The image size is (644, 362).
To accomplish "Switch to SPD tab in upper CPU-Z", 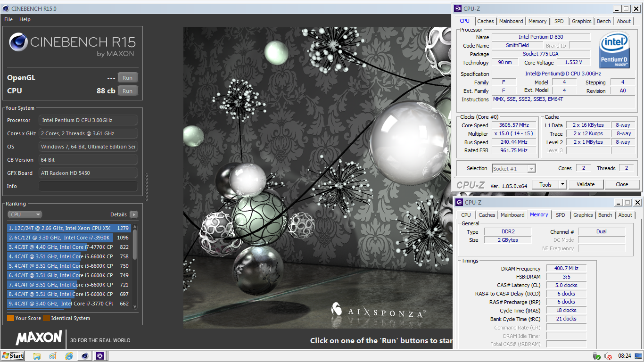I will 559,21.
